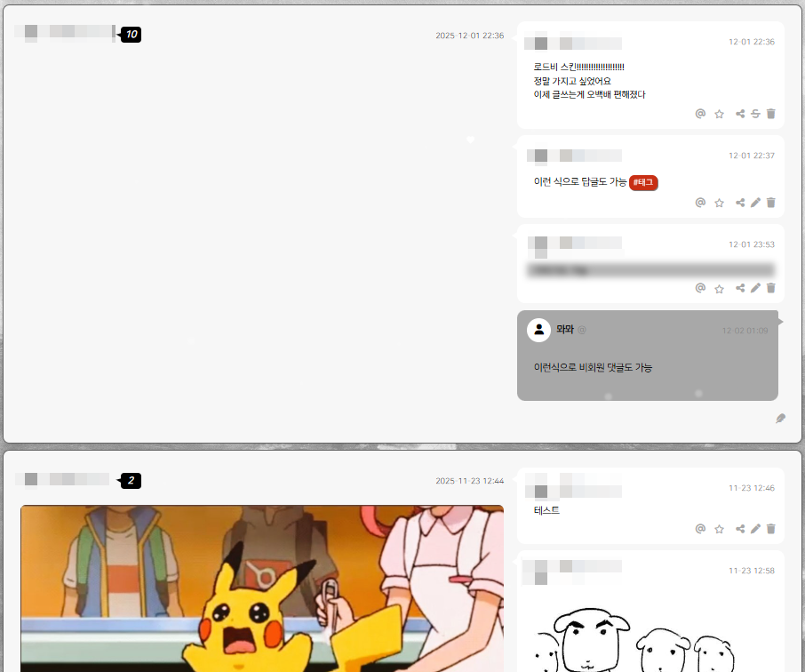The height and width of the screenshot is (672, 805).
Task: Click the comment count badge showing 10
Action: click(131, 35)
